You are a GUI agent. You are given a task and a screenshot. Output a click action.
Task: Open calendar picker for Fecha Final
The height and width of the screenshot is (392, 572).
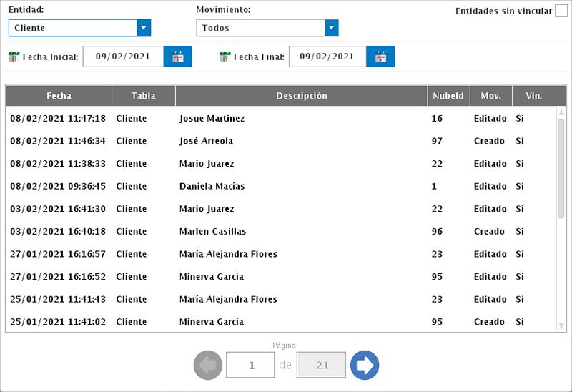[380, 57]
